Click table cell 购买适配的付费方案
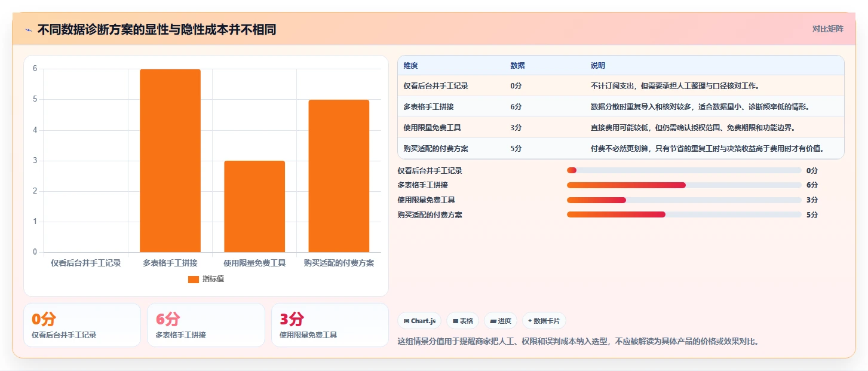 coord(435,149)
